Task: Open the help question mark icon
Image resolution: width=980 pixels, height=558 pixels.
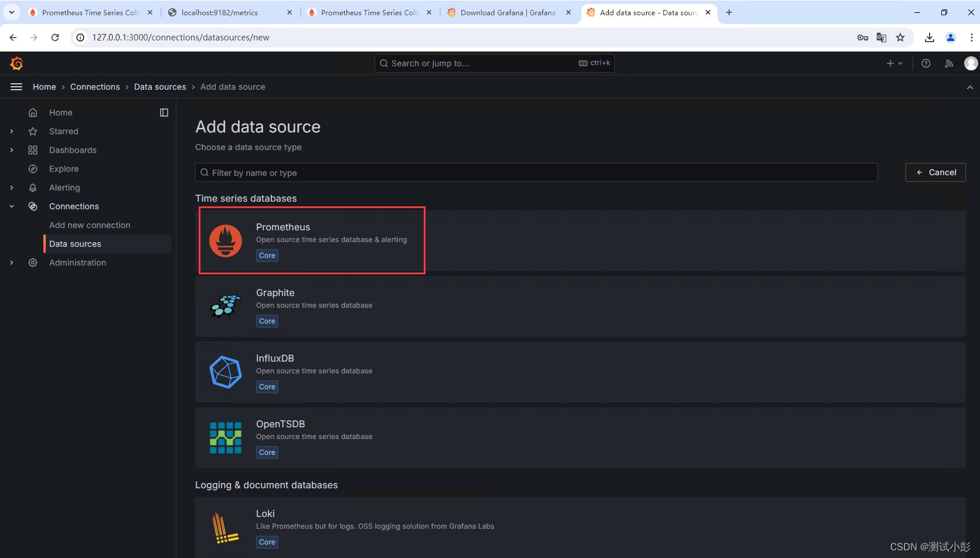Action: click(926, 63)
